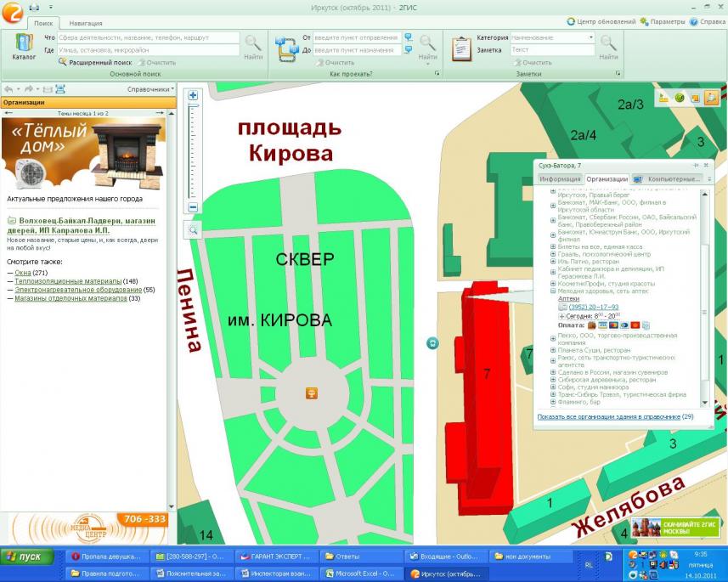
Task: Expand the Иль Патио, ресторан entry
Action: pos(553,262)
